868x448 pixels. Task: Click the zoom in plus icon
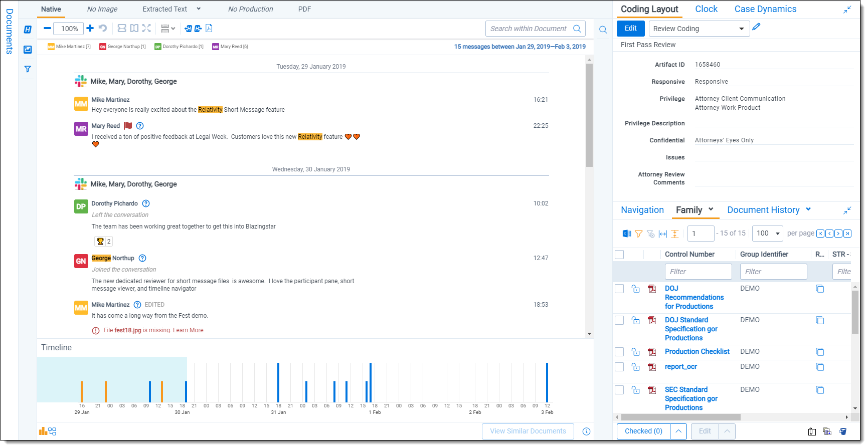tap(90, 29)
